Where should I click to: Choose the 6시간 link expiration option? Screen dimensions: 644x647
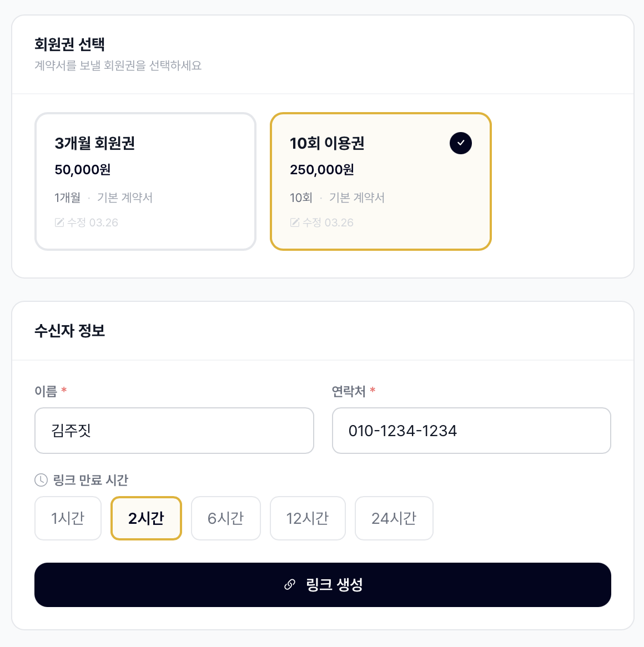[225, 518]
